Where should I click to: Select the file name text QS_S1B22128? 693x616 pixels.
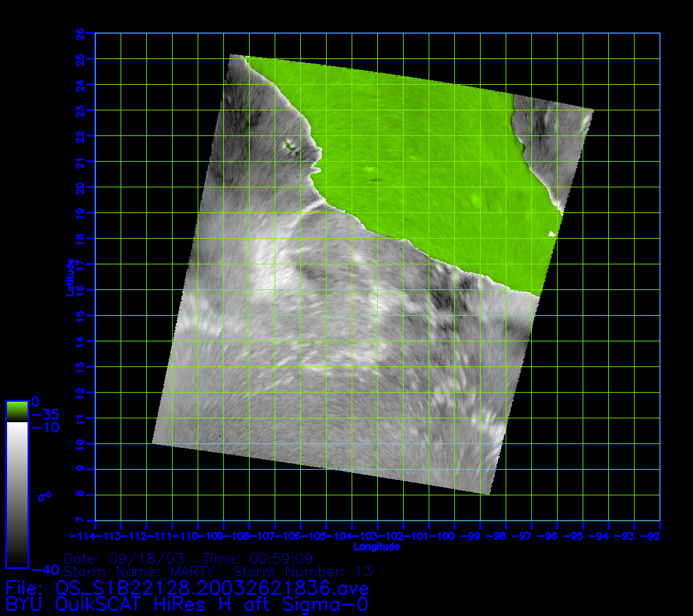point(212,588)
